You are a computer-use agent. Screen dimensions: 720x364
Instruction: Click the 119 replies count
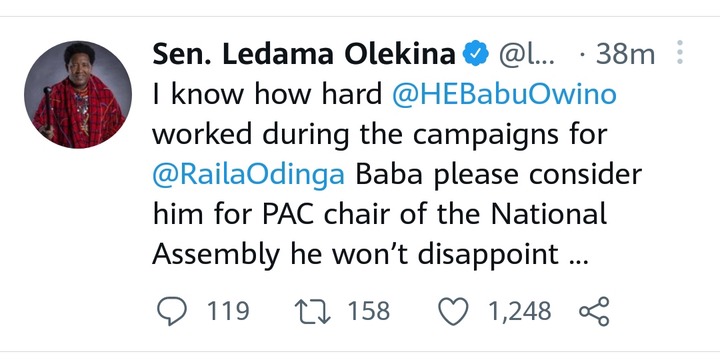coord(228,311)
